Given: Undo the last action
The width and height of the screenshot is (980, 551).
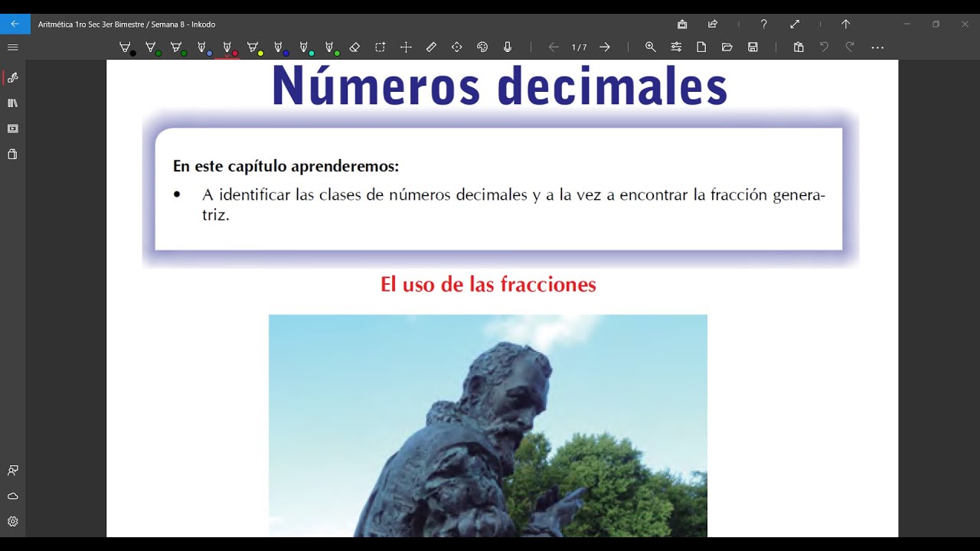Looking at the screenshot, I should pyautogui.click(x=824, y=47).
